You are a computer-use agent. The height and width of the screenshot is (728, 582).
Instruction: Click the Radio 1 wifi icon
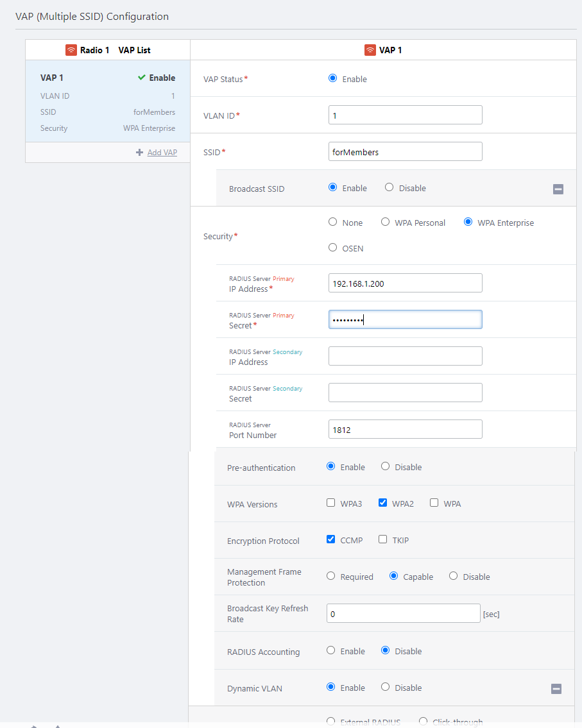pos(71,50)
